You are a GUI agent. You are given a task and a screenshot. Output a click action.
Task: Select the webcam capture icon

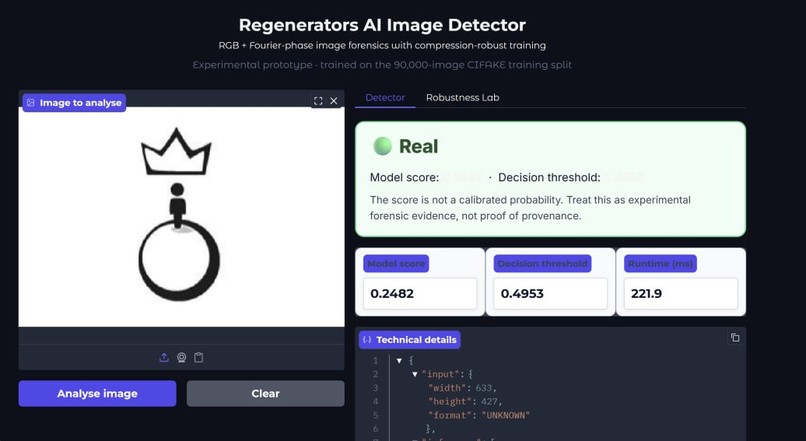coord(181,357)
